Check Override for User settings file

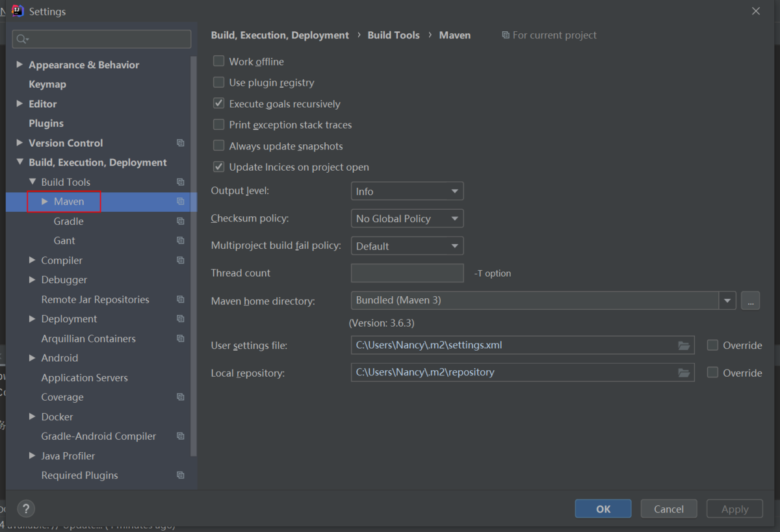[x=713, y=346]
